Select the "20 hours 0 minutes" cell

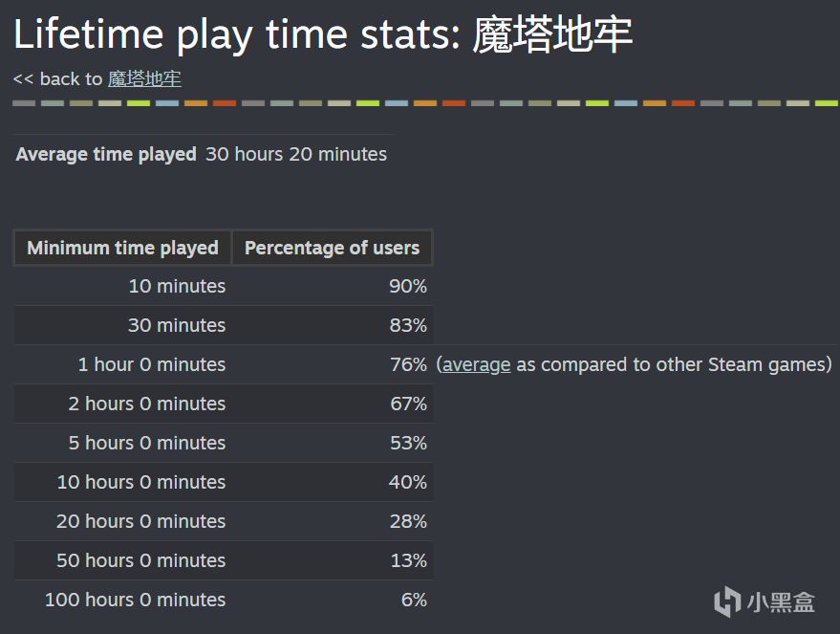141,521
